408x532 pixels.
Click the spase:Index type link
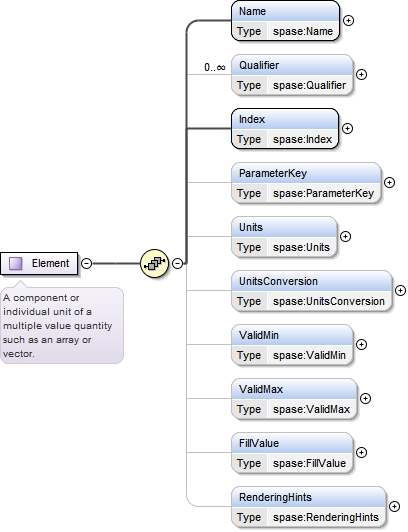(x=303, y=139)
